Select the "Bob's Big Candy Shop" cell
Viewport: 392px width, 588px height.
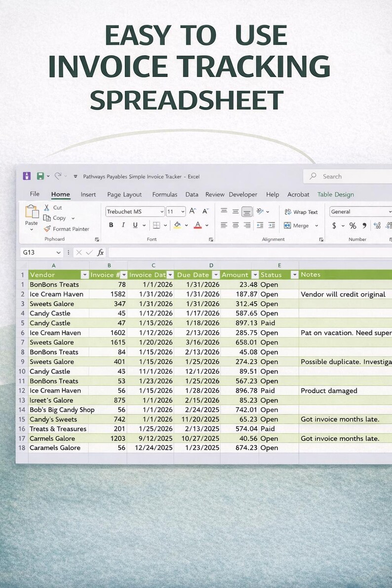click(59, 410)
